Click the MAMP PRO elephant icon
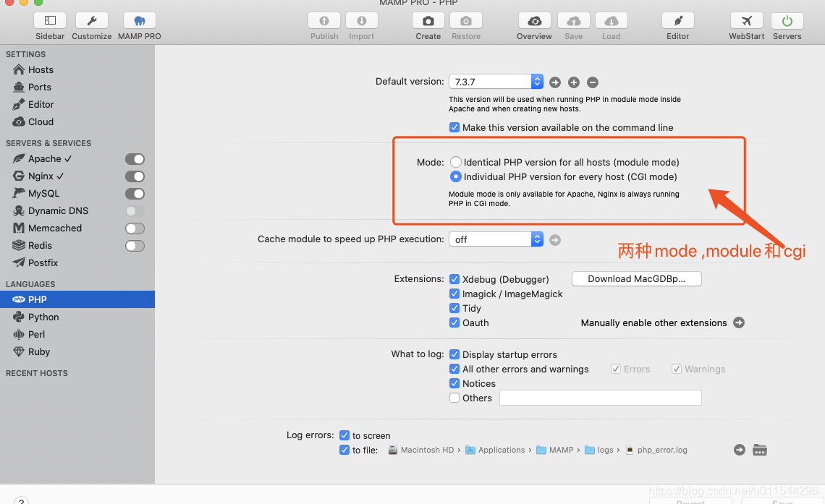Viewport: 825px width, 504px height. [140, 20]
